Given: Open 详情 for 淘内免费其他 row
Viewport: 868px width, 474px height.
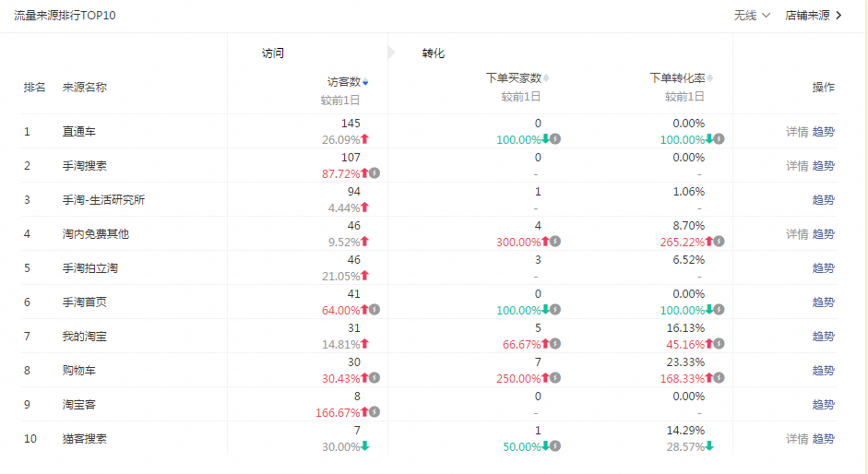Looking at the screenshot, I should click(x=797, y=234).
